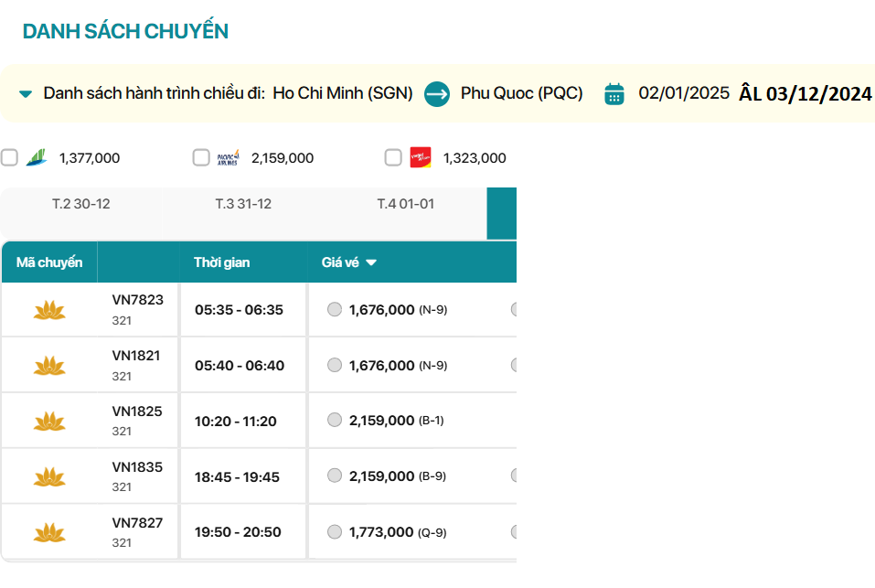Screen dimensions: 875x588
Task: Click the Vietnam Airlines logo in filter row
Action: click(x=229, y=157)
